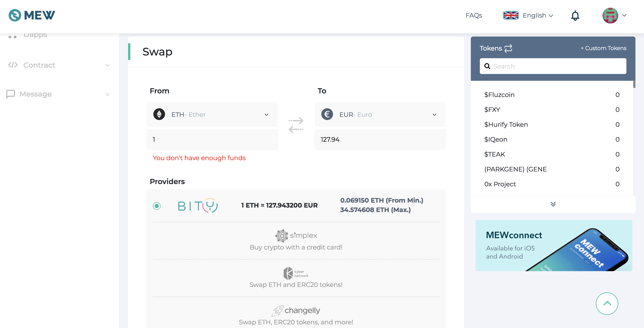
Task: Select the 0x Project token row
Action: click(x=552, y=184)
